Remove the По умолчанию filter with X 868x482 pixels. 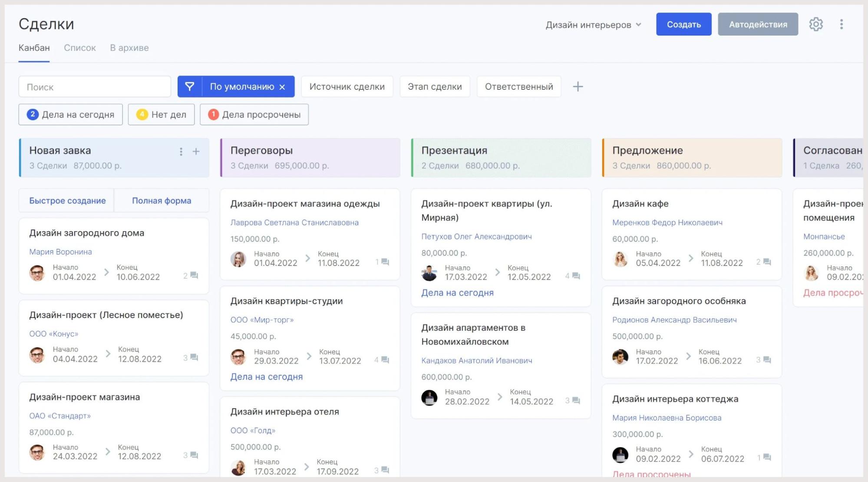tap(282, 87)
